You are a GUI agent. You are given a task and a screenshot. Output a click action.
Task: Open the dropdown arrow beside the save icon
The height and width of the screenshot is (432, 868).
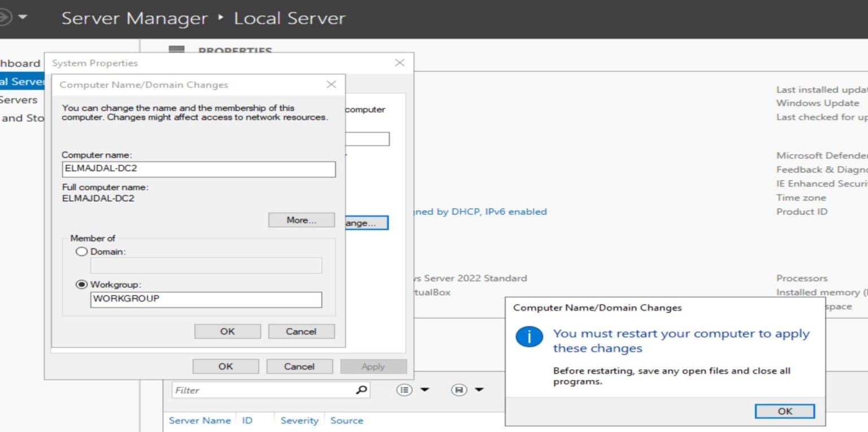(x=478, y=390)
